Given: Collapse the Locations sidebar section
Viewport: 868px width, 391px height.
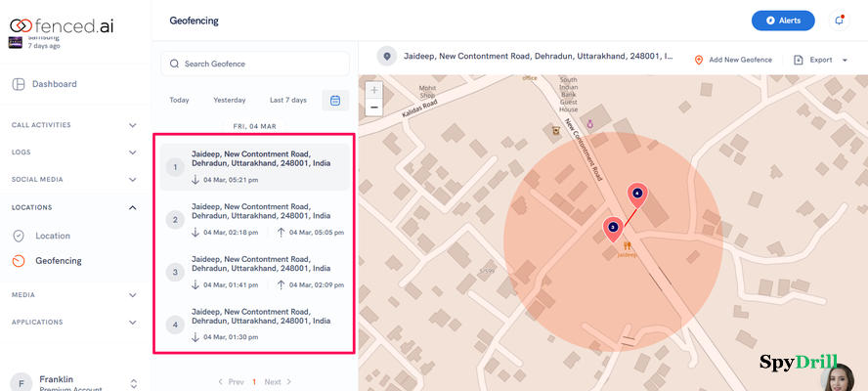Looking at the screenshot, I should pos(133,207).
